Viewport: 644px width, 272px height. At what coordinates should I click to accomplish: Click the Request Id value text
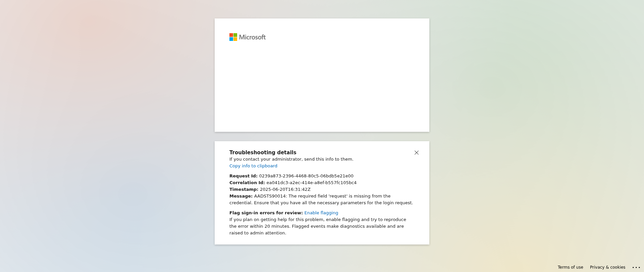(306, 176)
